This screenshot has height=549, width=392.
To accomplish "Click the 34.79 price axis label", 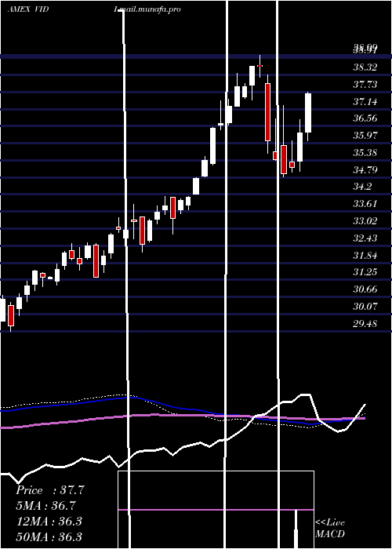I will 365,170.
